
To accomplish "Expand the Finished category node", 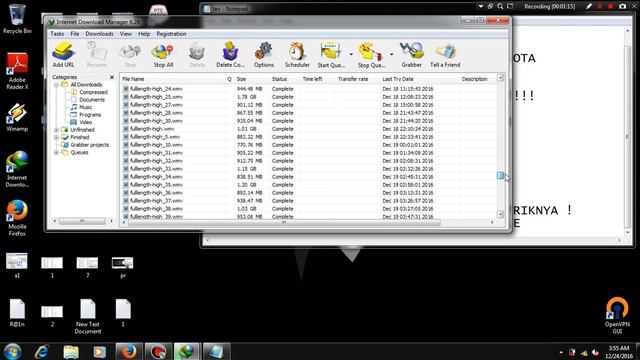I will [x=56, y=137].
